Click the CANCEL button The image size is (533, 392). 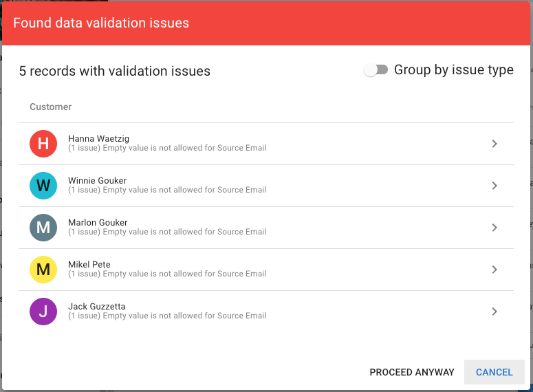pyautogui.click(x=494, y=372)
